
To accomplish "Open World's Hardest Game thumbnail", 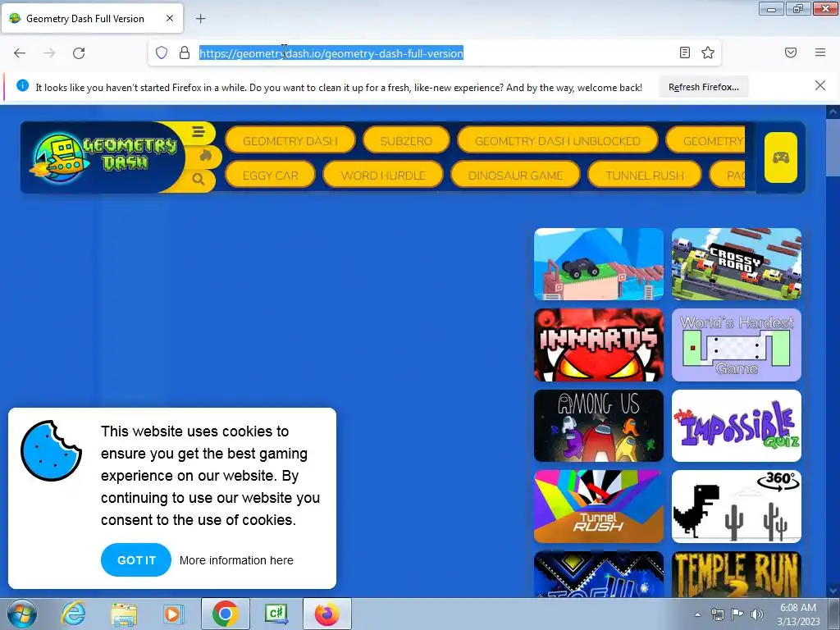I will [x=736, y=345].
